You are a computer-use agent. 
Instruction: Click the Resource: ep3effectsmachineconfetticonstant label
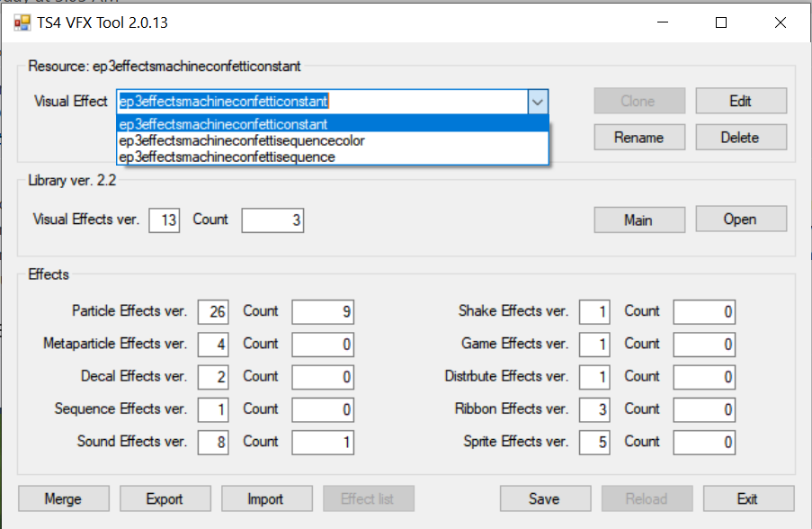[165, 67]
